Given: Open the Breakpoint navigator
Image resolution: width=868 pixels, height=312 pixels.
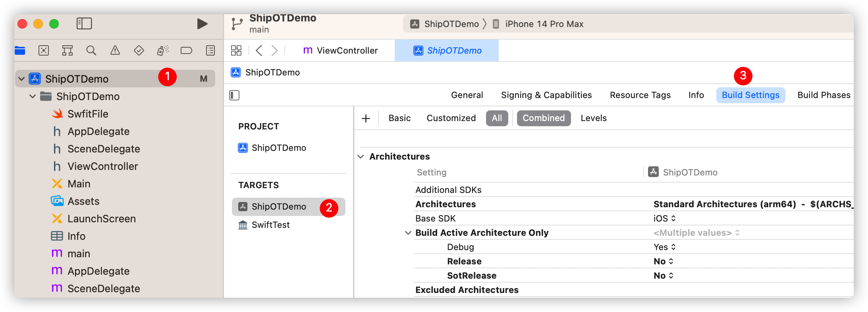Looking at the screenshot, I should [x=187, y=50].
